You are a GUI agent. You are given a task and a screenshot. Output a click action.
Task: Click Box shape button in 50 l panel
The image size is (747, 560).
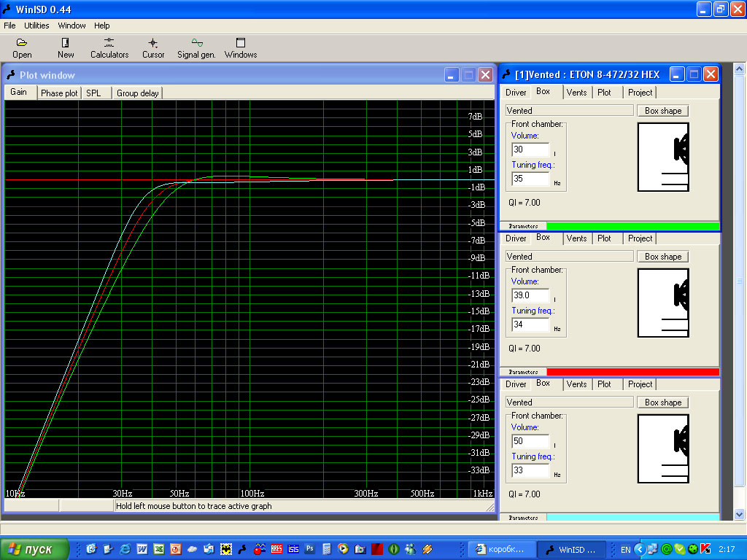pos(663,402)
